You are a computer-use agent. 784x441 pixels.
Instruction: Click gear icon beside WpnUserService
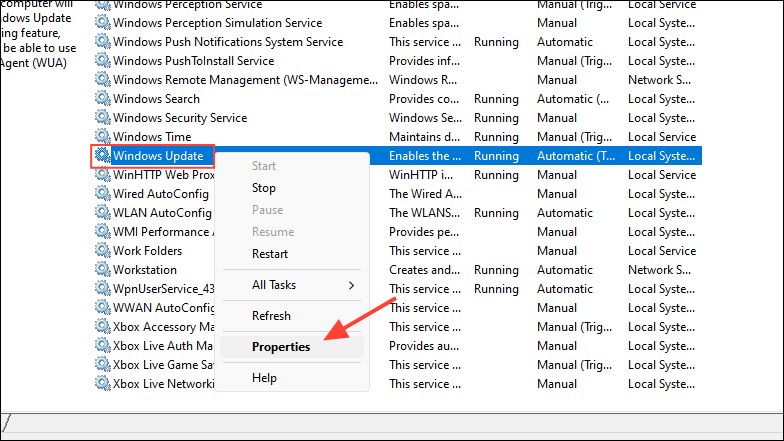pyautogui.click(x=102, y=288)
